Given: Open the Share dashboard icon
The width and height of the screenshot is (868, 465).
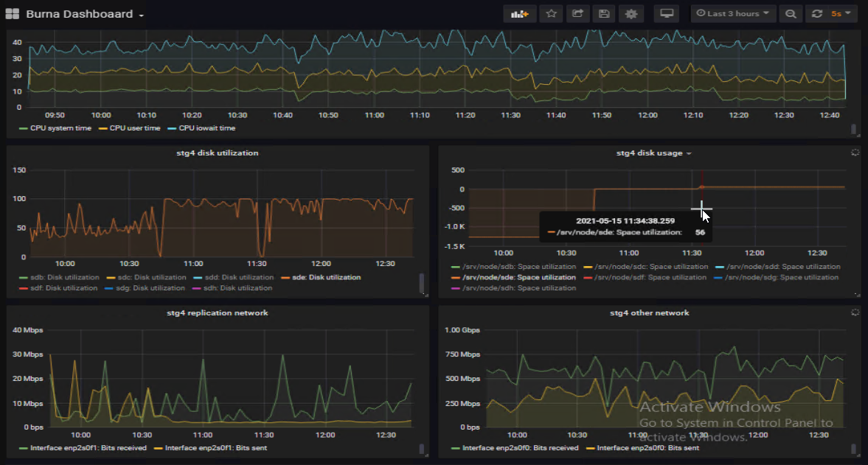Looking at the screenshot, I should point(577,14).
